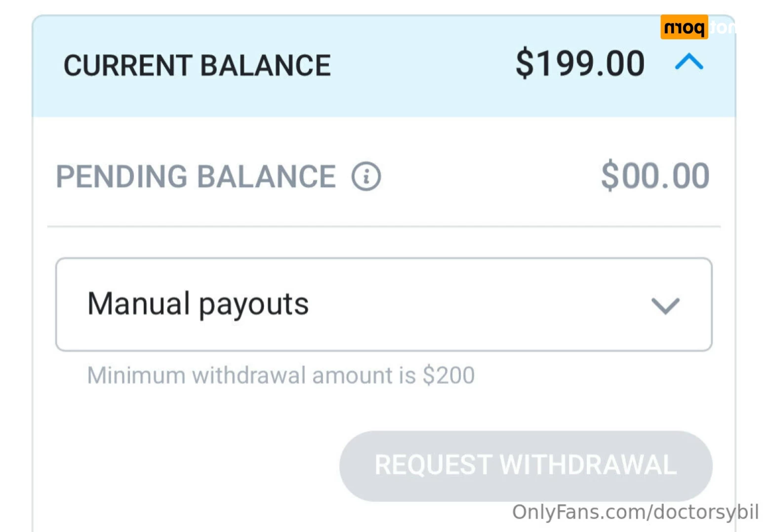Click the Pending Balance label text
The width and height of the screenshot is (768, 532).
click(x=196, y=177)
